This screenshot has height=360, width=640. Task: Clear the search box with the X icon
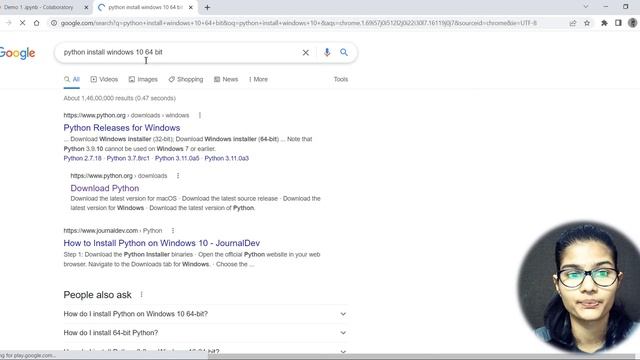pos(305,52)
